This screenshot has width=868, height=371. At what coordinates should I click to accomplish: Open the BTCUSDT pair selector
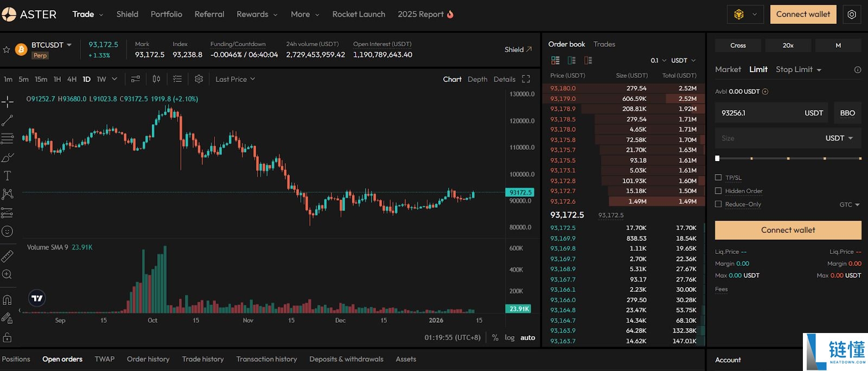[52, 45]
